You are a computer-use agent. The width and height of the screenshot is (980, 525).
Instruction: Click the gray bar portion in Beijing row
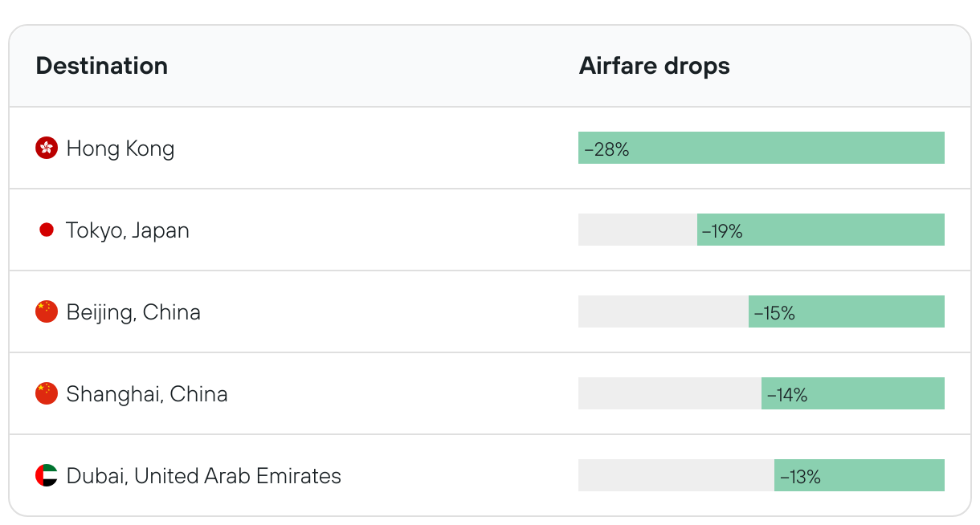[x=663, y=311]
